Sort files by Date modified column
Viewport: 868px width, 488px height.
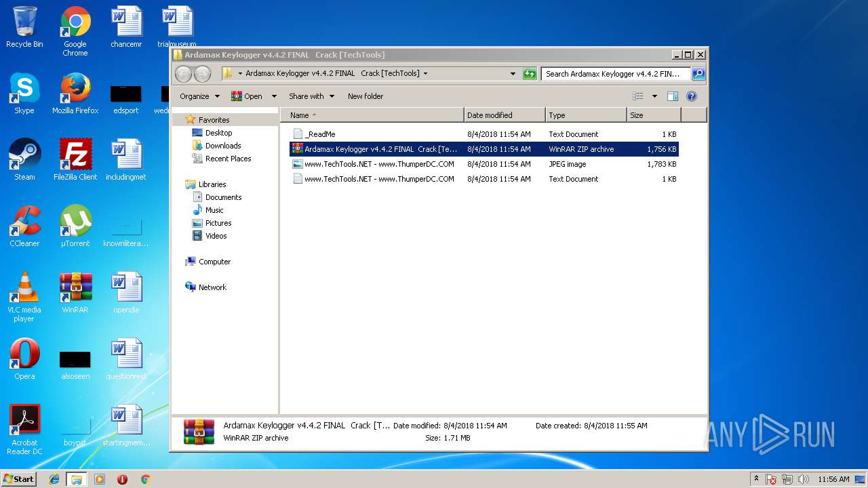[505, 115]
